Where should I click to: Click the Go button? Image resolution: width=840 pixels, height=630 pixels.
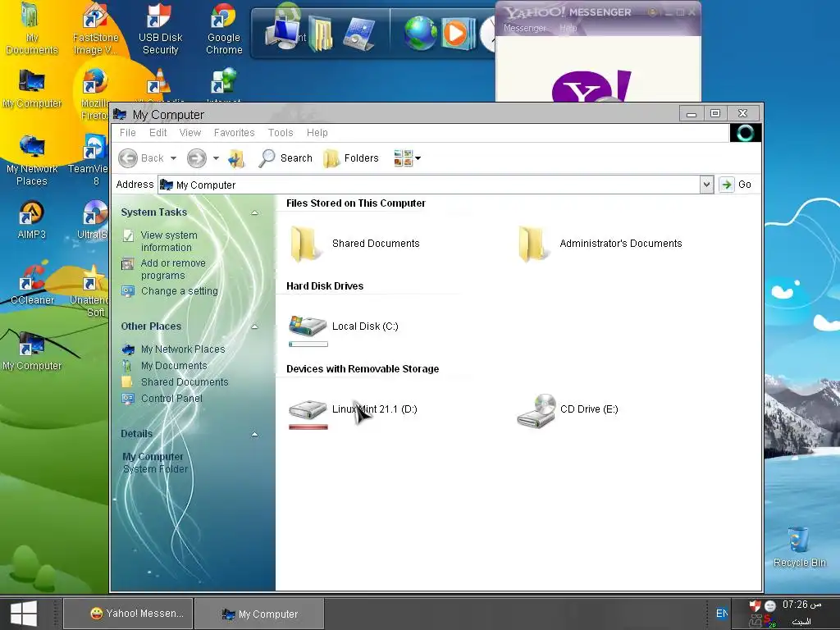point(736,185)
